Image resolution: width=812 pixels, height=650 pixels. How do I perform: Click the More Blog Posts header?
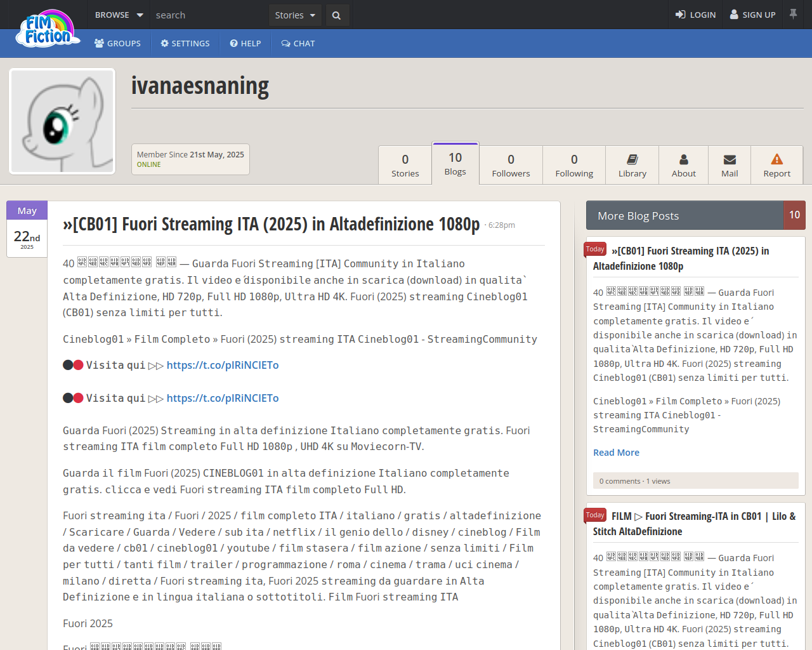[685, 216]
